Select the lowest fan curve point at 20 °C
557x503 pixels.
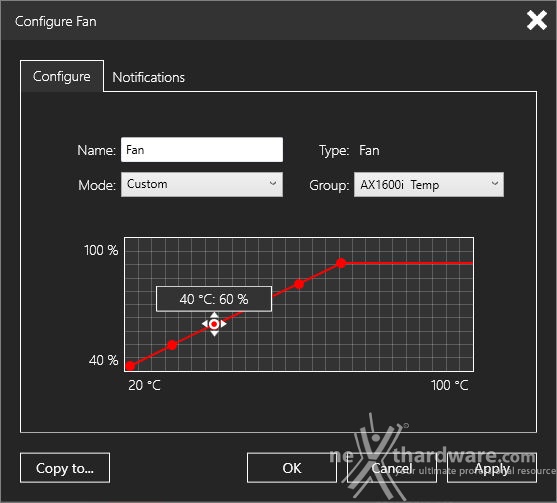[x=130, y=366]
